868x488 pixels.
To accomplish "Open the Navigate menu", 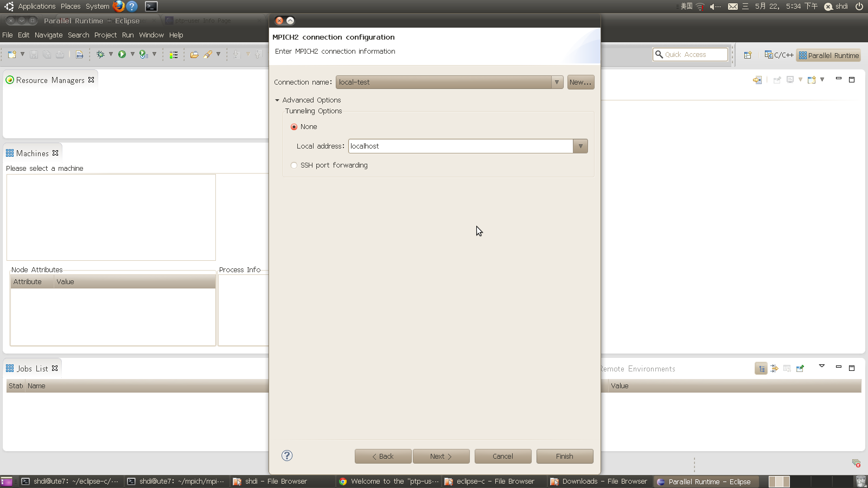I will pos(48,35).
